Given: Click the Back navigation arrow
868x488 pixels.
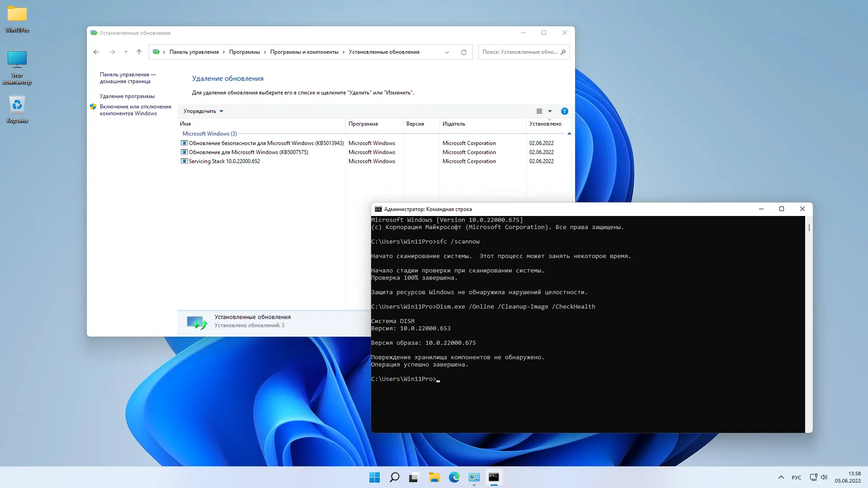Looking at the screenshot, I should pyautogui.click(x=96, y=52).
